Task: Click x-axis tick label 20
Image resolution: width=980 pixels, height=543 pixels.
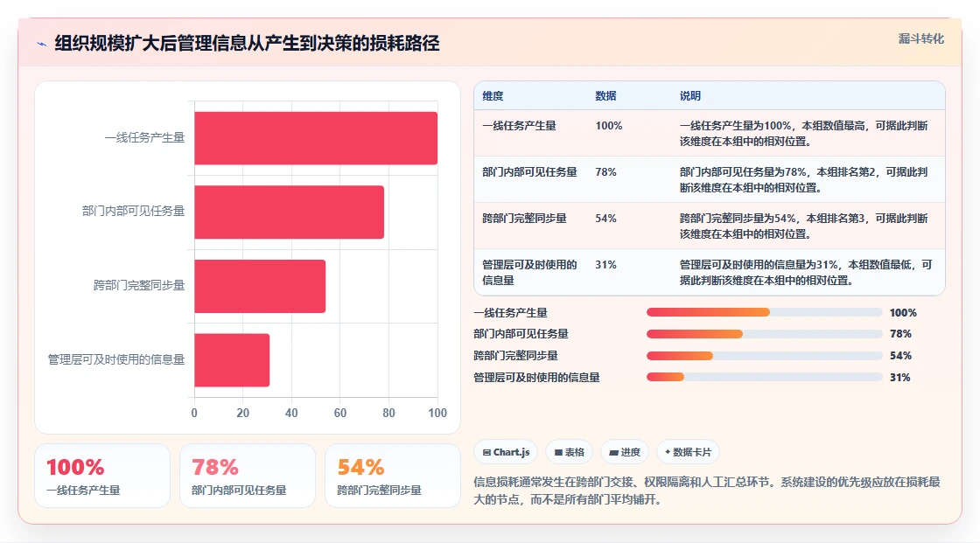Action: [243, 413]
